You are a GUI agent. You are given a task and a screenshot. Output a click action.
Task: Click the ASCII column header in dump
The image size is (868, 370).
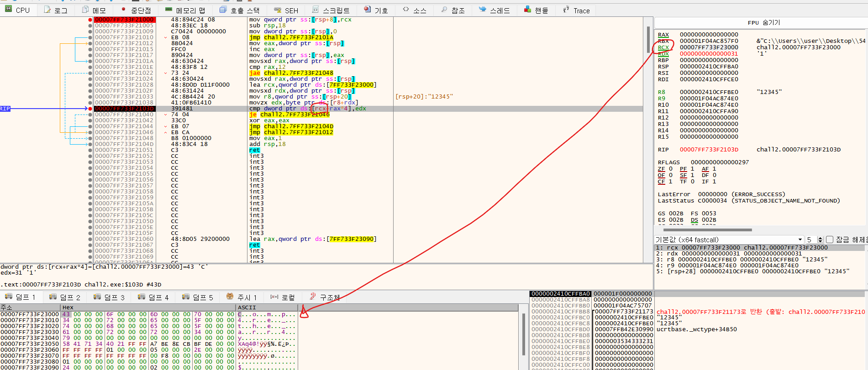pyautogui.click(x=267, y=307)
